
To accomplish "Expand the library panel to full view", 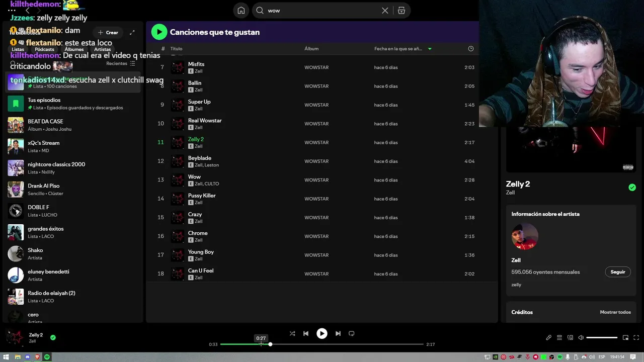I will [x=132, y=33].
